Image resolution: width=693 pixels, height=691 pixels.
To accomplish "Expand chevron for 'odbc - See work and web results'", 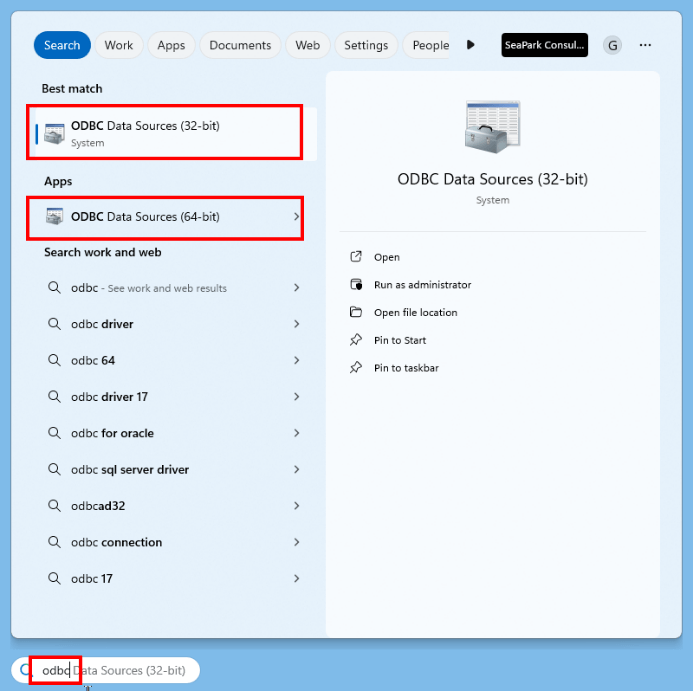I will click(x=297, y=288).
